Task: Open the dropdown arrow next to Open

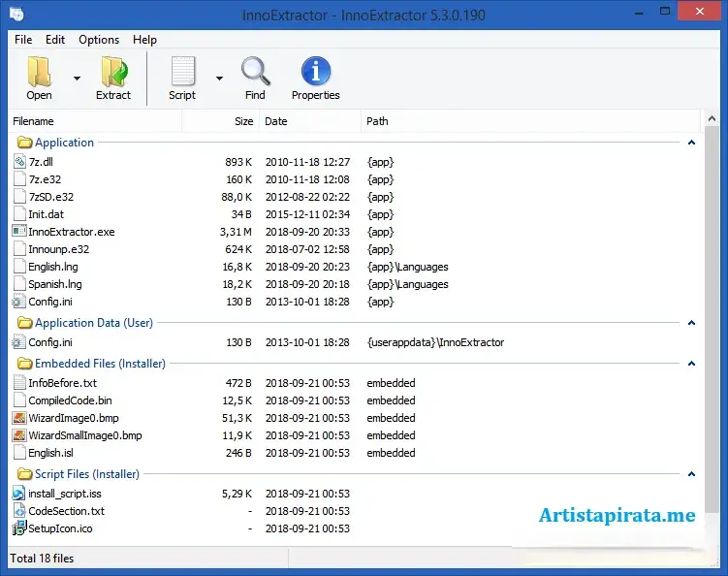Action: [77, 78]
